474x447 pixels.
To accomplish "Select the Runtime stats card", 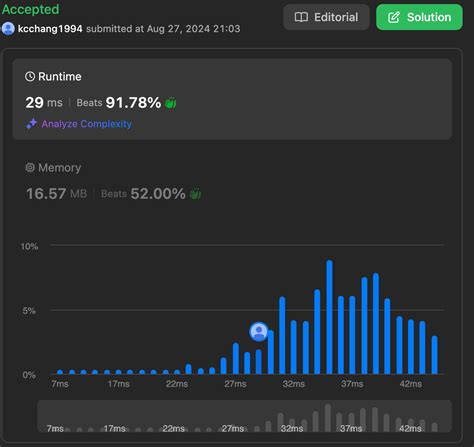I will click(232, 99).
